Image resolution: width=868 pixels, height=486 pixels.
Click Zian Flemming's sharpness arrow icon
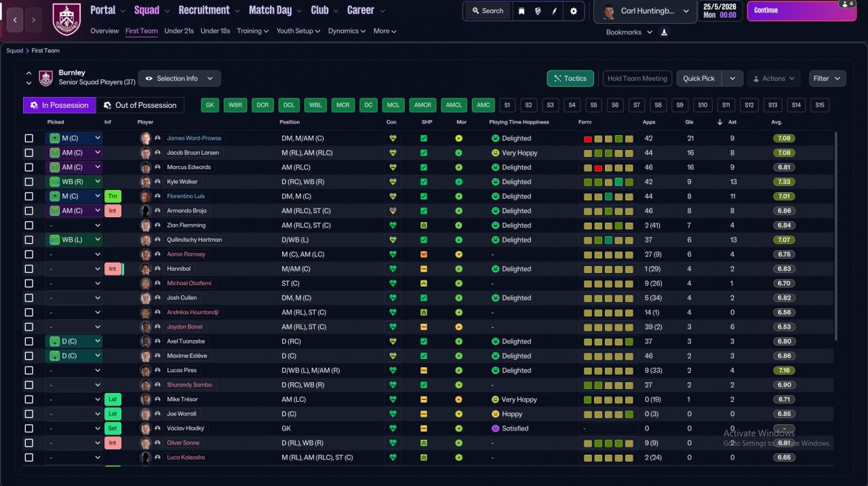coord(424,225)
